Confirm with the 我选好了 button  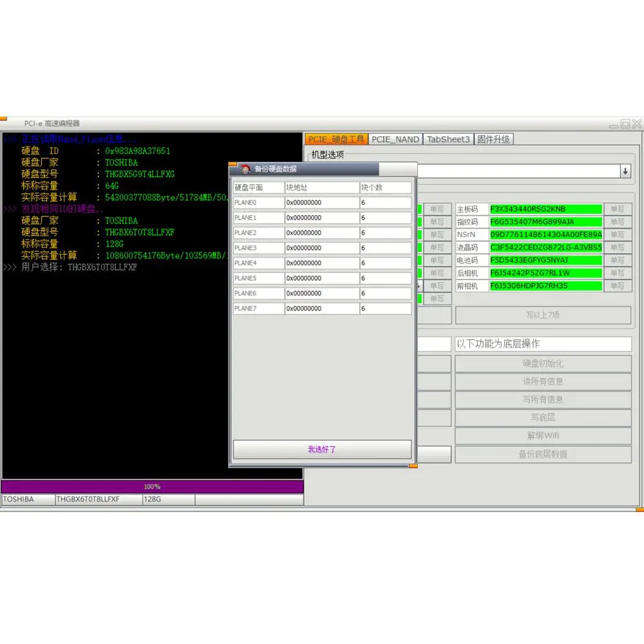[322, 450]
